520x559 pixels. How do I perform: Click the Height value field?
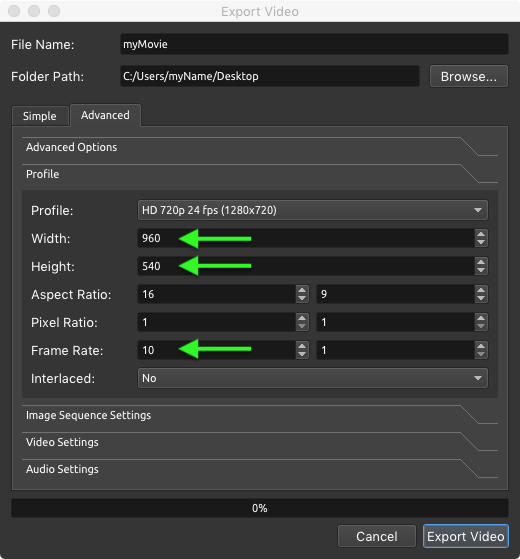(x=306, y=266)
